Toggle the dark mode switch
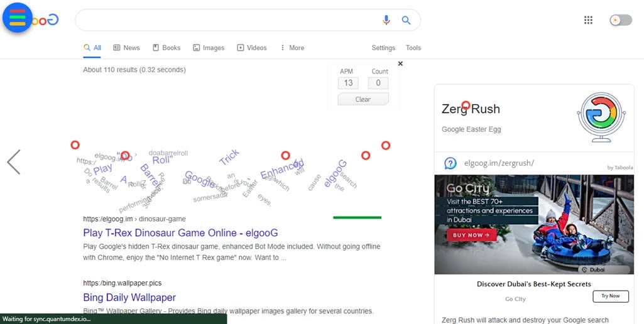644x324 pixels. click(621, 20)
